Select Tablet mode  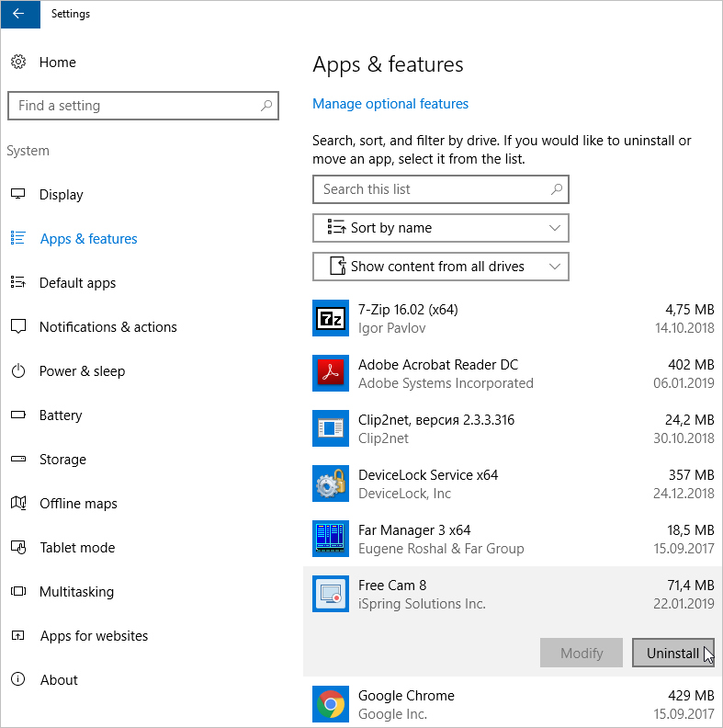coord(77,548)
